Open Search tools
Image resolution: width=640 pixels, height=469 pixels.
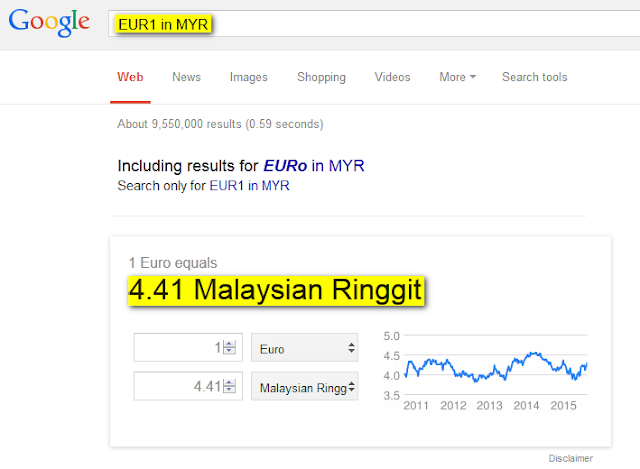pos(534,77)
